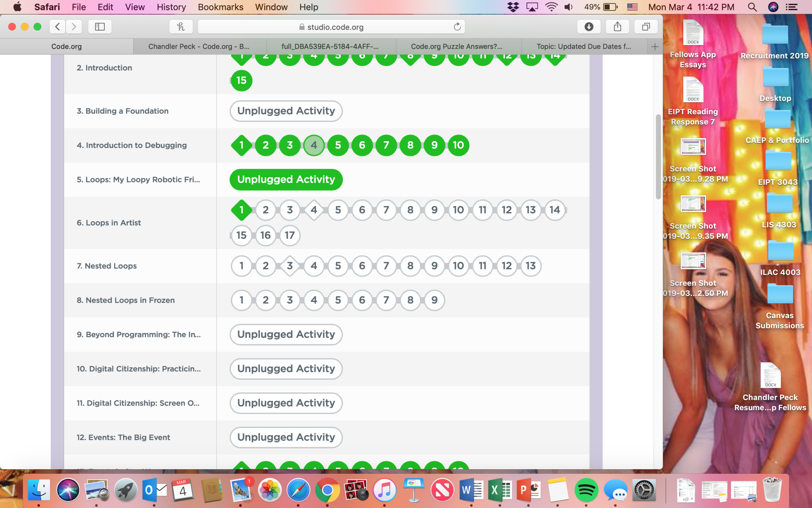
Task: Open the Bookmarks menu
Action: click(x=220, y=7)
